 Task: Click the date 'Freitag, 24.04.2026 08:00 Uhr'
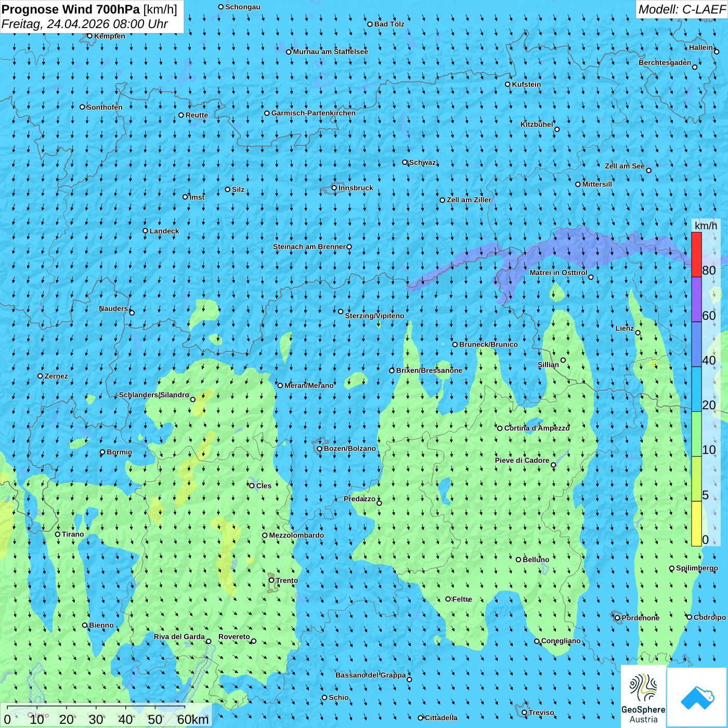[85, 24]
